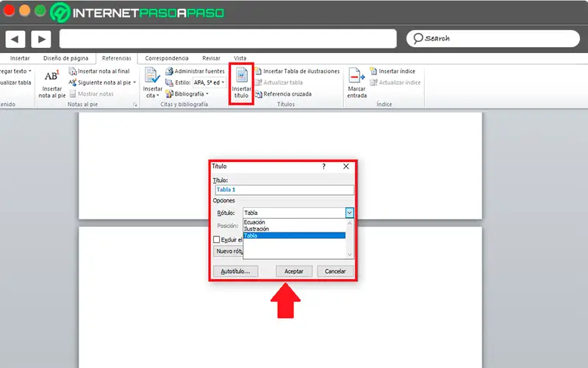Click Referencia cruzada
Screen dimensions: 588x368
click(284, 94)
